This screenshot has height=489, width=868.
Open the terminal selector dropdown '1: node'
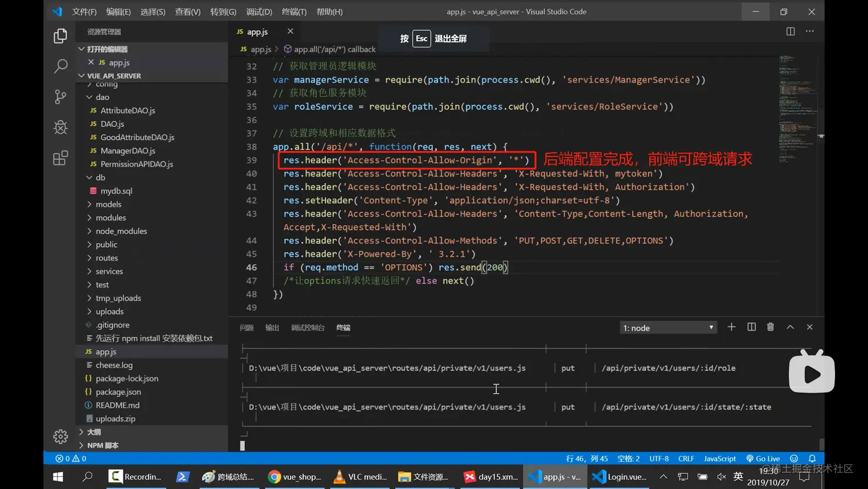[x=668, y=328]
